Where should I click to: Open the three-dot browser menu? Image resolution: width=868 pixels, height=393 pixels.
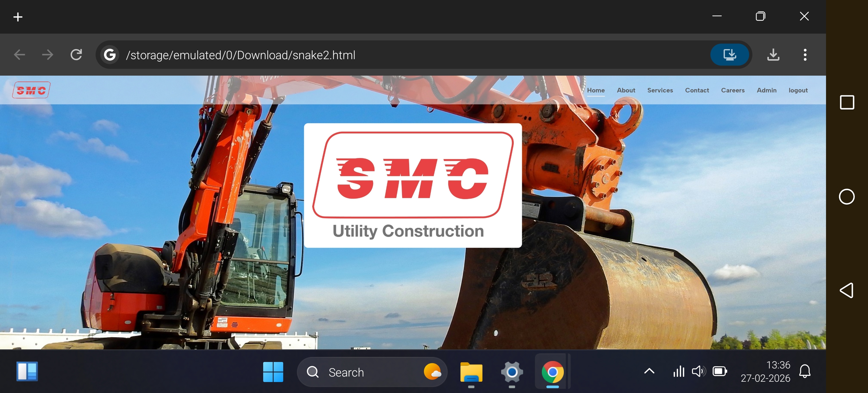point(805,55)
